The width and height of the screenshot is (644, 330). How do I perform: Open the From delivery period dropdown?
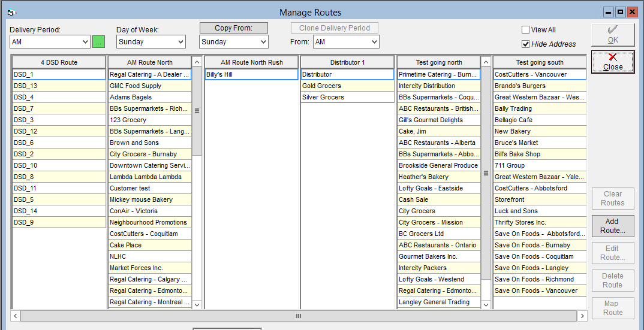point(374,42)
